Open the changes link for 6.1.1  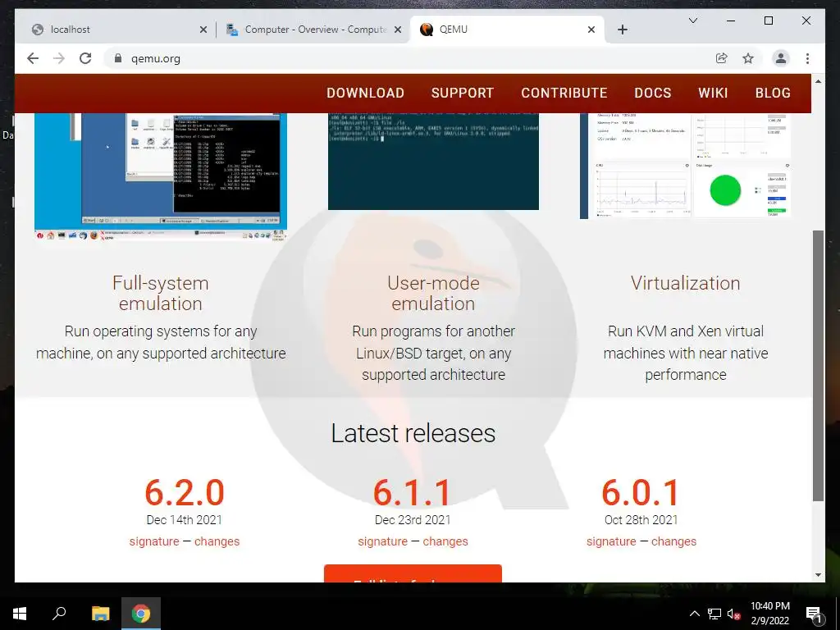pos(445,541)
